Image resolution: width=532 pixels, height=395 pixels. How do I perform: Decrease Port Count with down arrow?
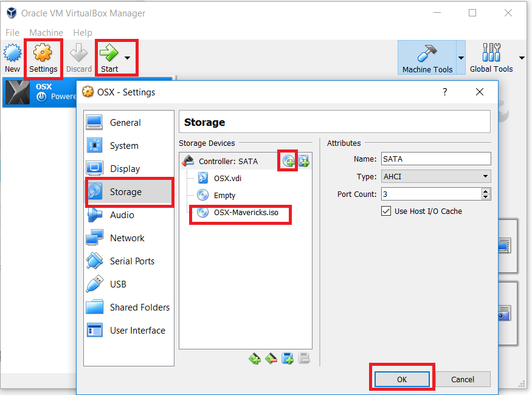486,197
